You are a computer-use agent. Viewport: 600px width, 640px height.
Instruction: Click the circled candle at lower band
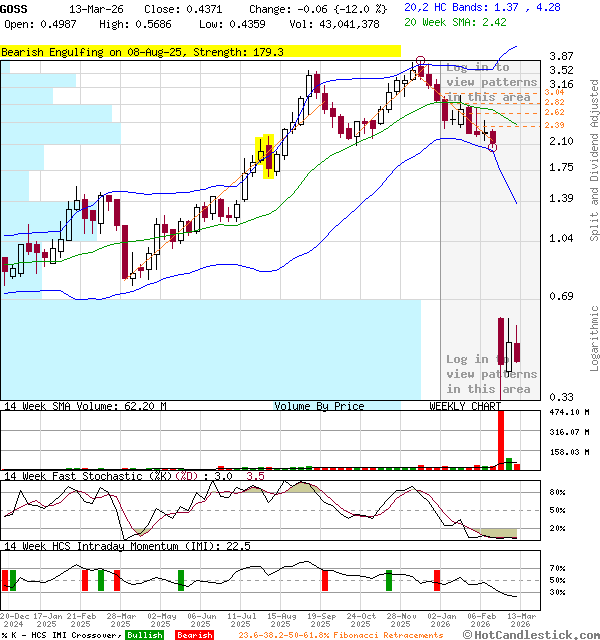[492, 147]
